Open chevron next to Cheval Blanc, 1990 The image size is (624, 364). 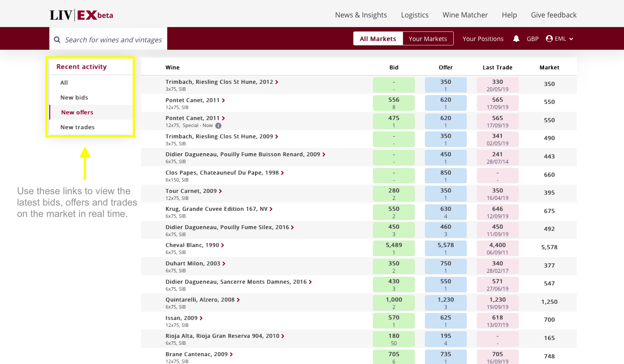click(x=223, y=245)
